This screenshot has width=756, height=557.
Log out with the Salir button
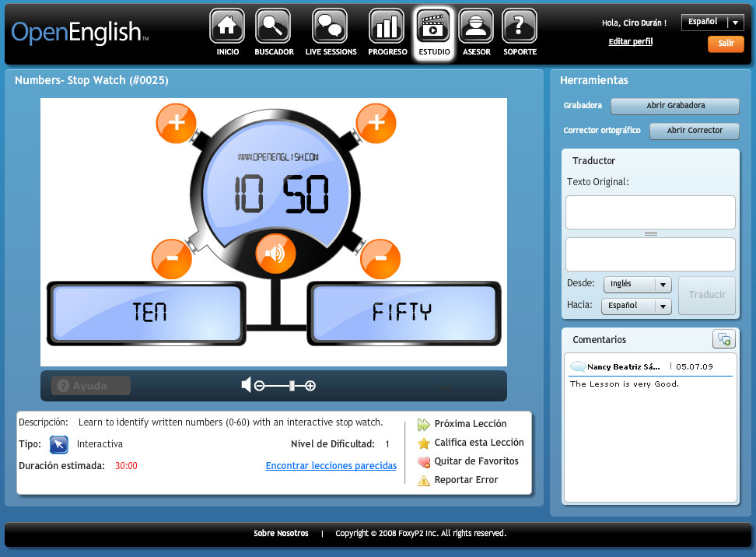click(x=726, y=44)
